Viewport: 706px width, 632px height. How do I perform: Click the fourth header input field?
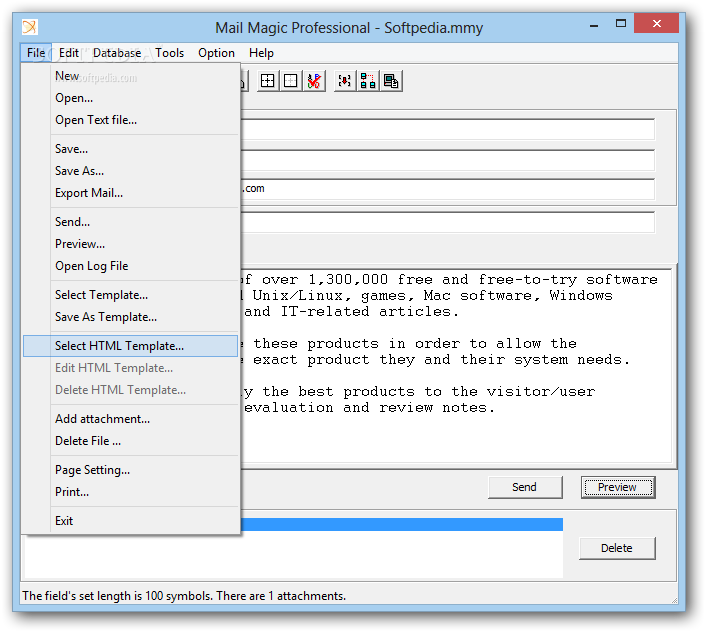[448, 222]
